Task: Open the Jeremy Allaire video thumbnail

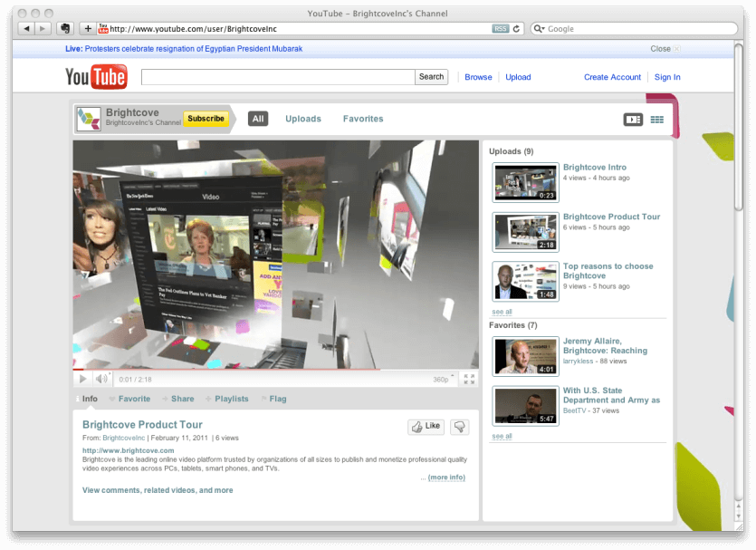Action: point(525,356)
